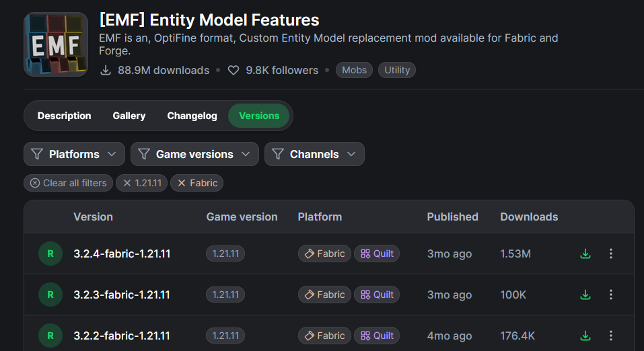The height and width of the screenshot is (351, 644).
Task: Click the 1.53M downloads value
Action: tap(515, 253)
